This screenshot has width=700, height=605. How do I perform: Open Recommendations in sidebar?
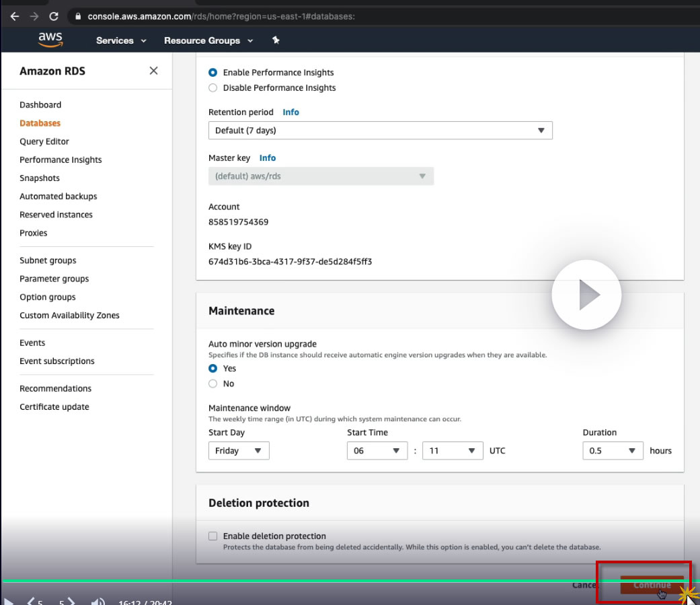(x=55, y=388)
